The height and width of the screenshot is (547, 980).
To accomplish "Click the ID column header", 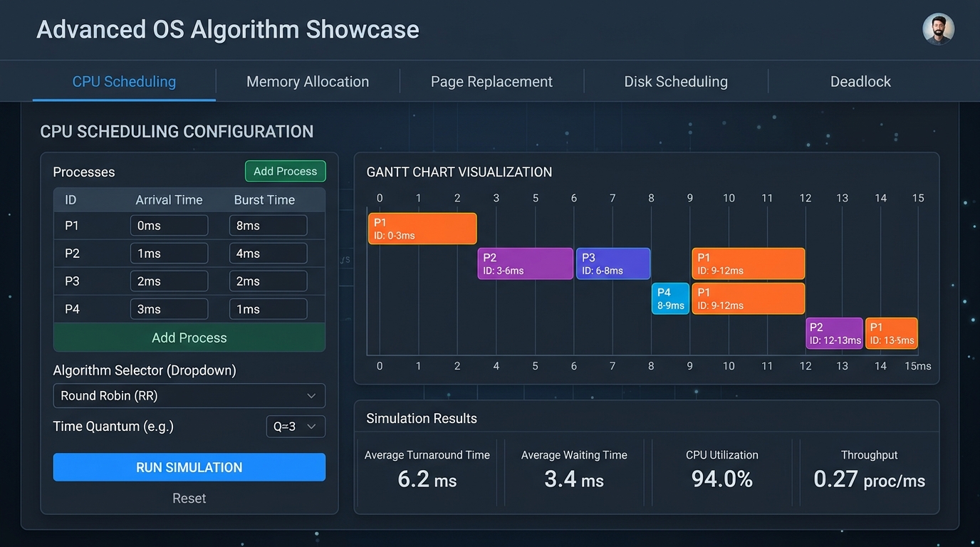I will pyautogui.click(x=71, y=200).
